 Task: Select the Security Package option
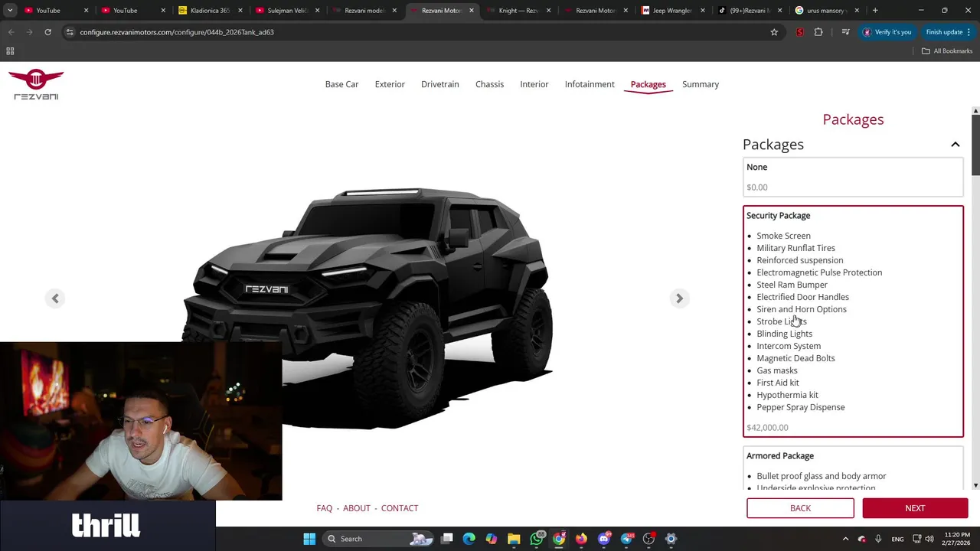pos(853,321)
